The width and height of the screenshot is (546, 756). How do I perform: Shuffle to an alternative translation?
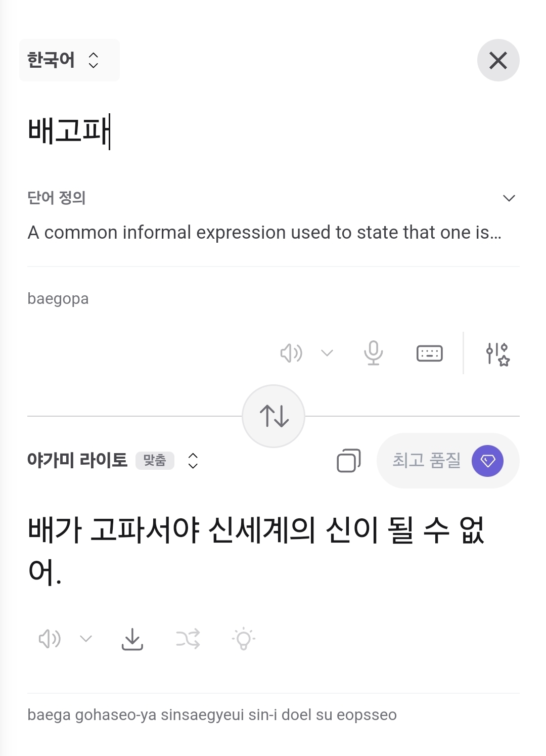pyautogui.click(x=188, y=639)
